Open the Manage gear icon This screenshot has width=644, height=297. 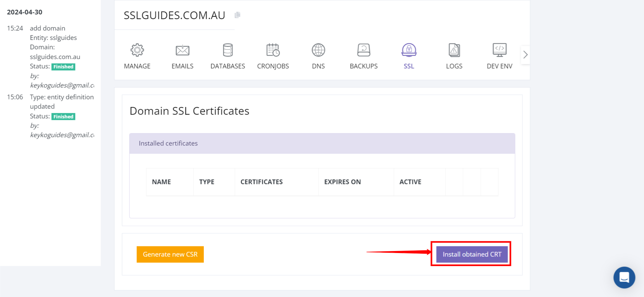(137, 50)
